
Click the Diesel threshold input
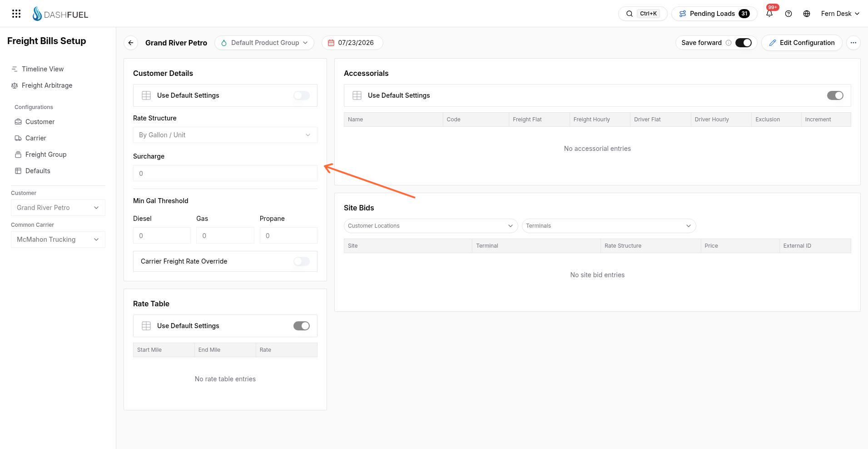point(162,235)
